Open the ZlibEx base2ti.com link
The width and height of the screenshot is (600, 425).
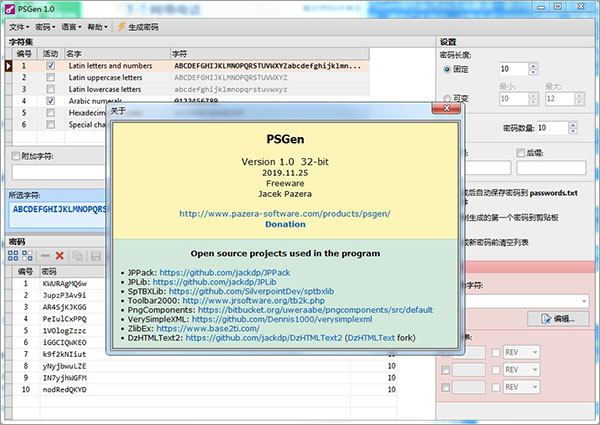[x=208, y=328]
